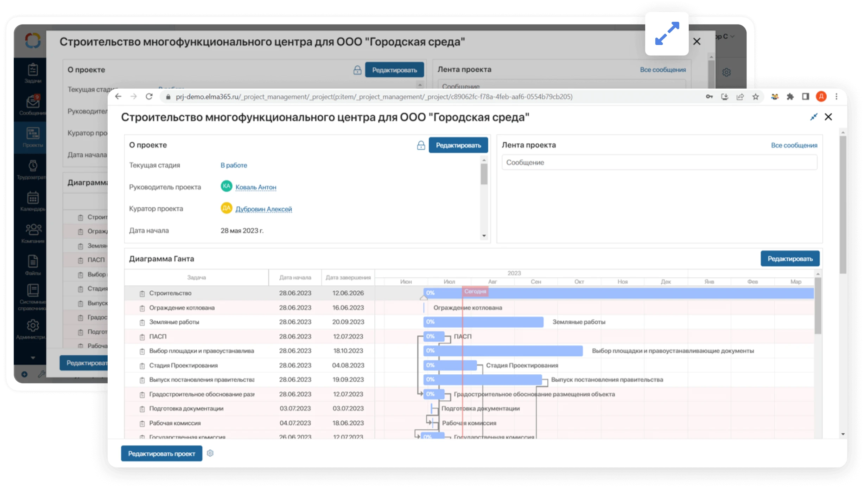
Task: Click Все сообщения link in Лента проекта
Action: pos(794,145)
